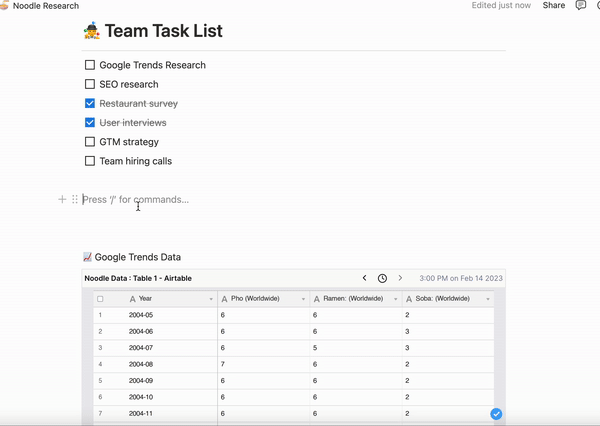This screenshot has width=600, height=426.
Task: Open snapshot history clock icon
Action: click(x=382, y=278)
